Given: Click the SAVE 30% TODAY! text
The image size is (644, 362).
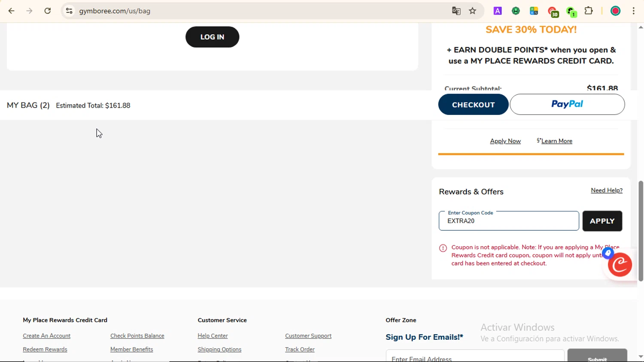Looking at the screenshot, I should [531, 30].
